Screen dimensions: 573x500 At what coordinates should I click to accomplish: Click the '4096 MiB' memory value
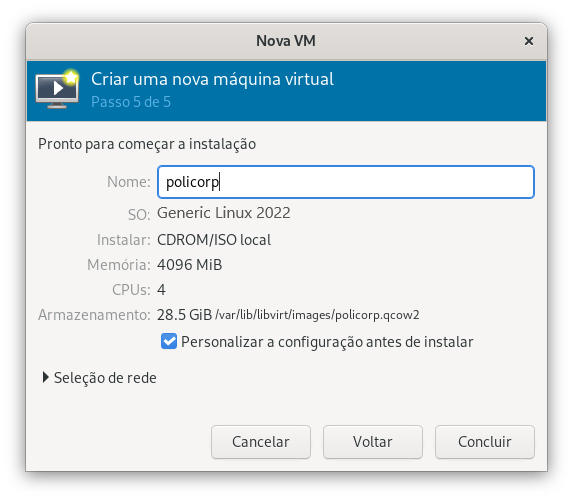(x=189, y=265)
